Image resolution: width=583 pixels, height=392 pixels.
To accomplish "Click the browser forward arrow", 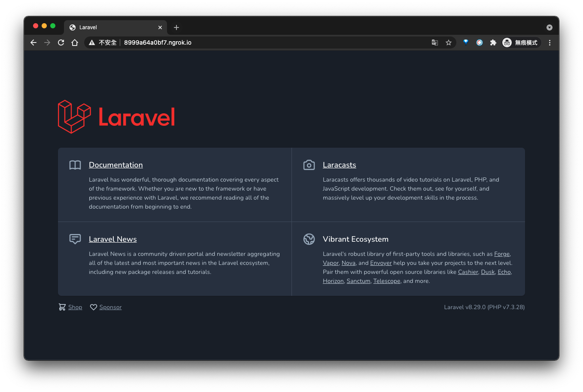I will 47,43.
